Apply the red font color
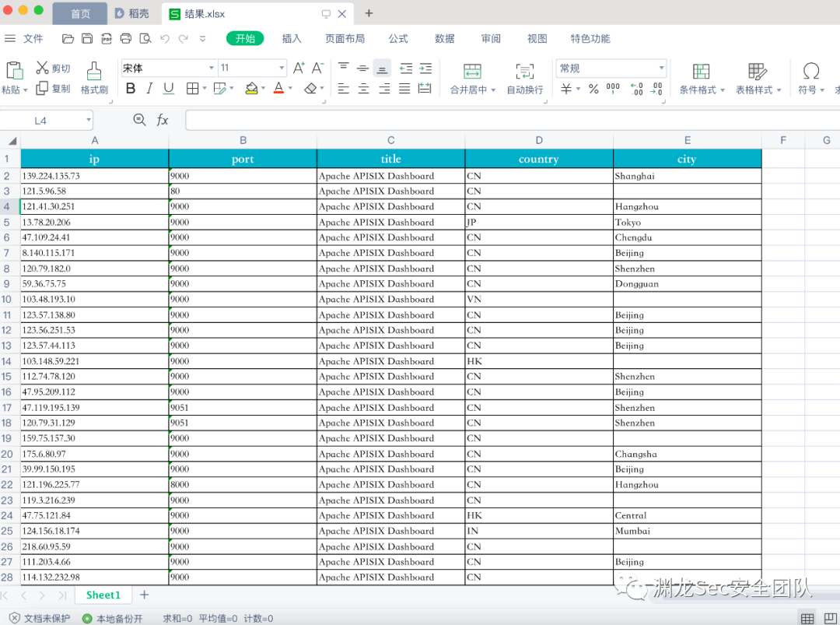Image resolution: width=840 pixels, height=625 pixels. tap(278, 89)
